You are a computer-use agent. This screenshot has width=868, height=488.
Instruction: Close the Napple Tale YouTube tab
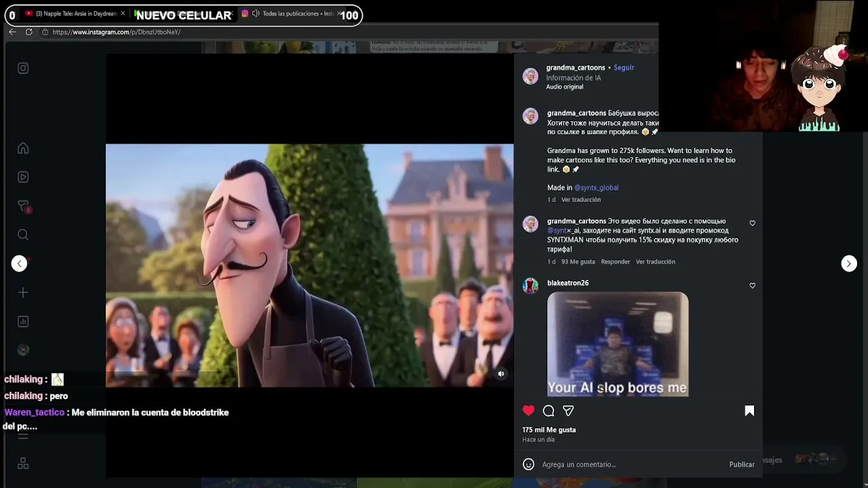tap(123, 14)
